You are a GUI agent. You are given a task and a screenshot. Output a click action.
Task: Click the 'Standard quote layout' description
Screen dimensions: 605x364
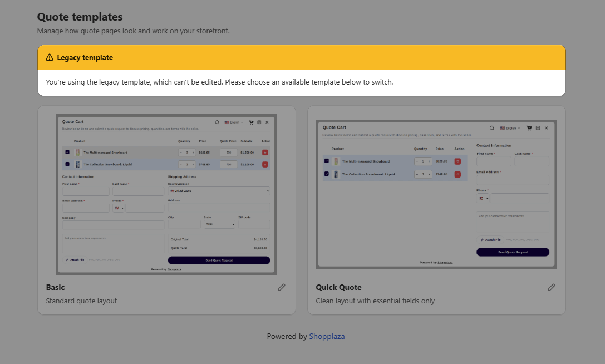(x=81, y=301)
